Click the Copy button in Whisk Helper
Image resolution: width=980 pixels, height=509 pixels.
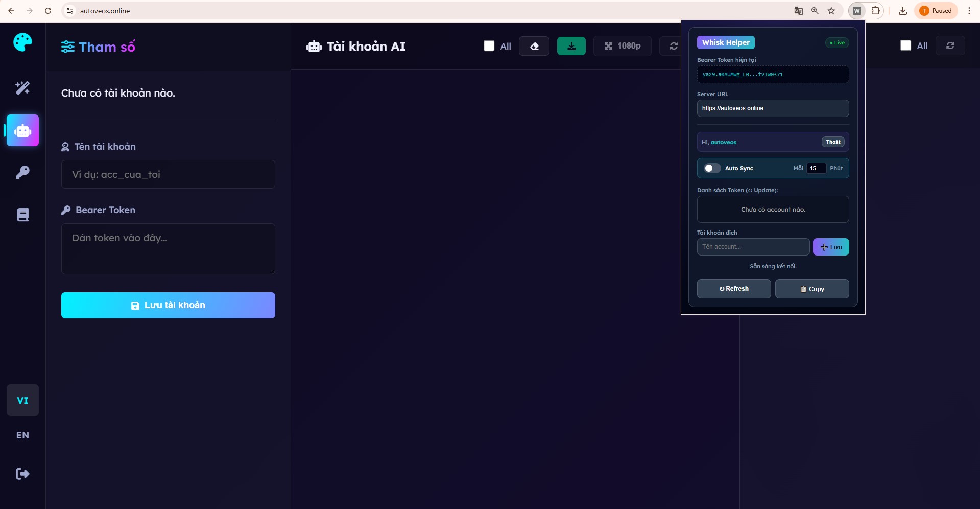click(x=811, y=289)
